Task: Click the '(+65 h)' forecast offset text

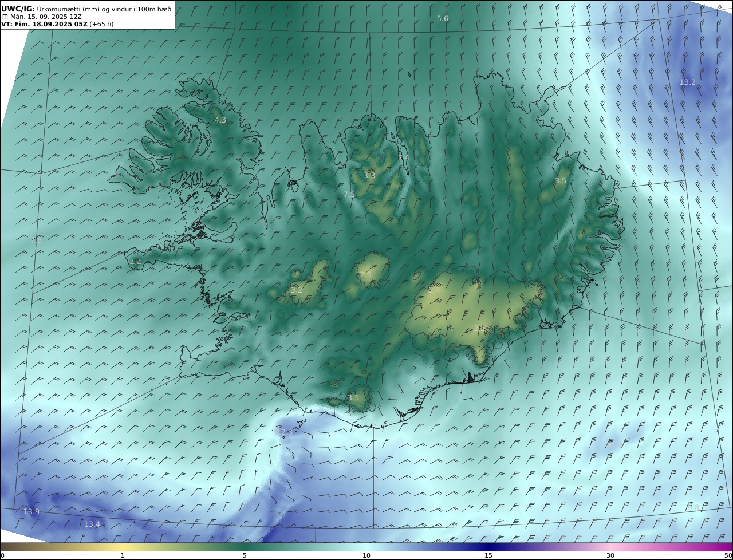Action: pyautogui.click(x=101, y=24)
